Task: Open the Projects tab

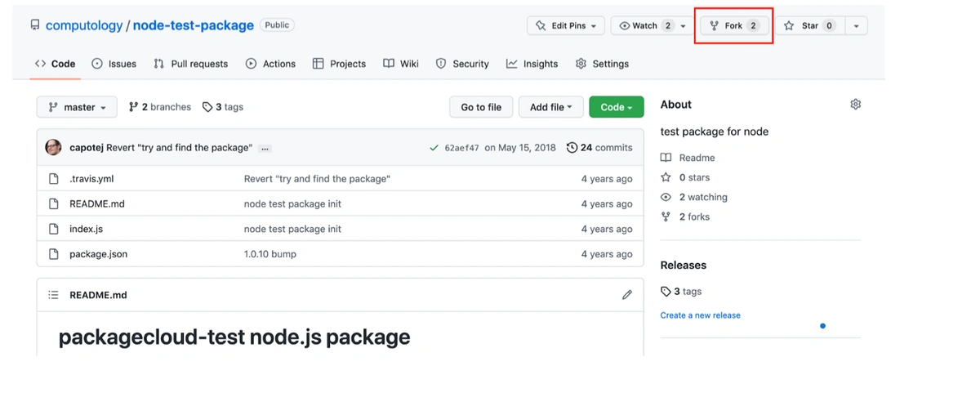Action: tap(339, 64)
